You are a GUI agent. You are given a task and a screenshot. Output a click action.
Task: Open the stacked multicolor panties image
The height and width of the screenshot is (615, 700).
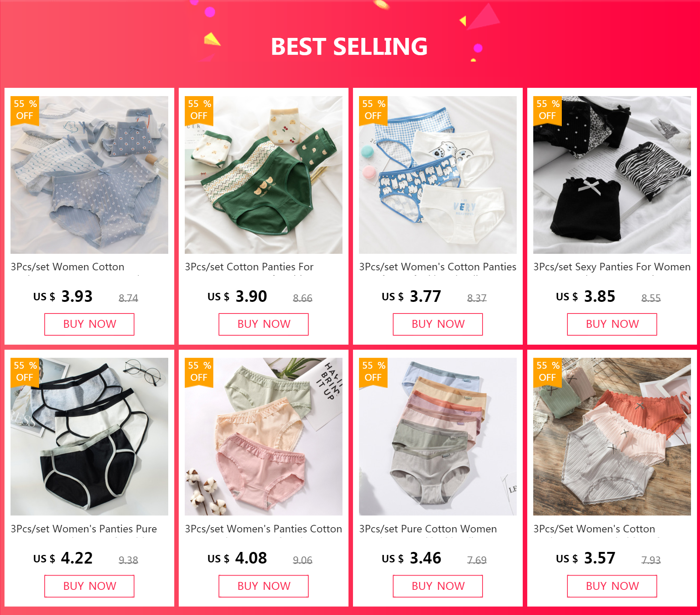pyautogui.click(x=438, y=437)
